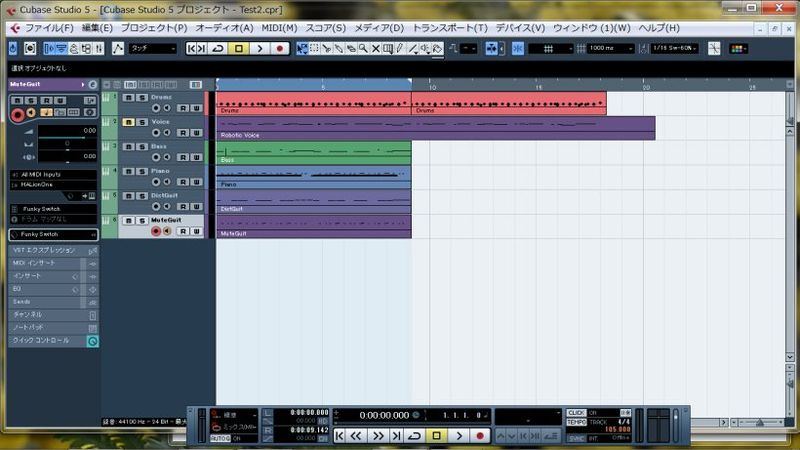Click toolbar Play button

click(260, 48)
